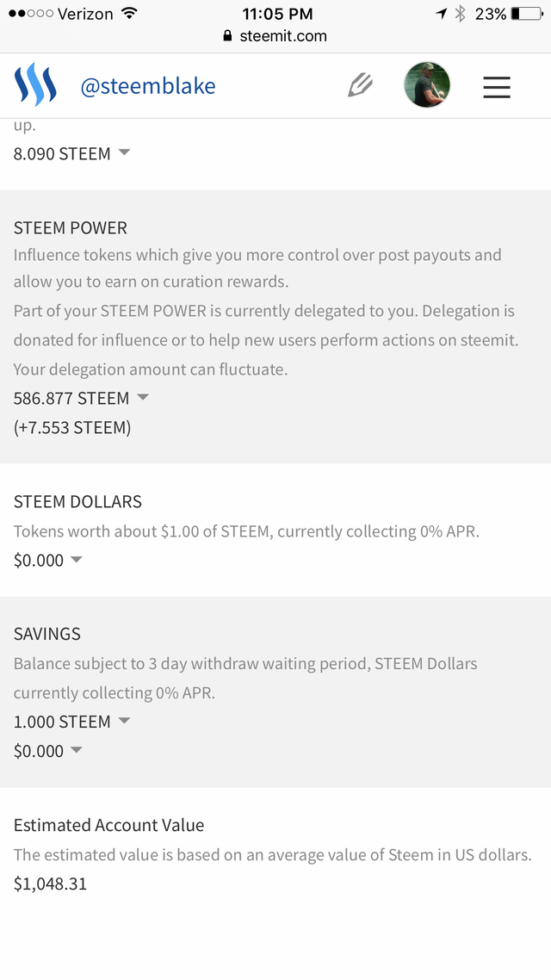Tap the 11:05 PM clock

coord(276,14)
